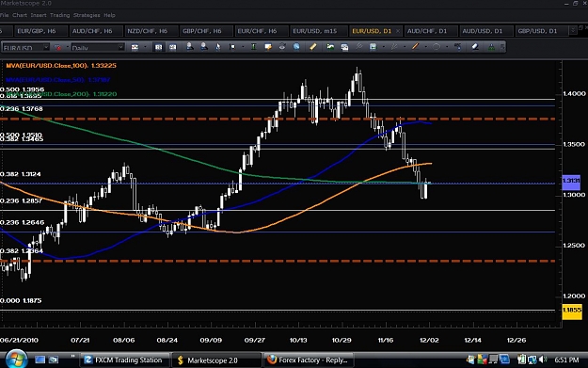Image resolution: width=588 pixels, height=368 pixels.
Task: Expand arrow next to orange line tool
Action: [x=425, y=47]
